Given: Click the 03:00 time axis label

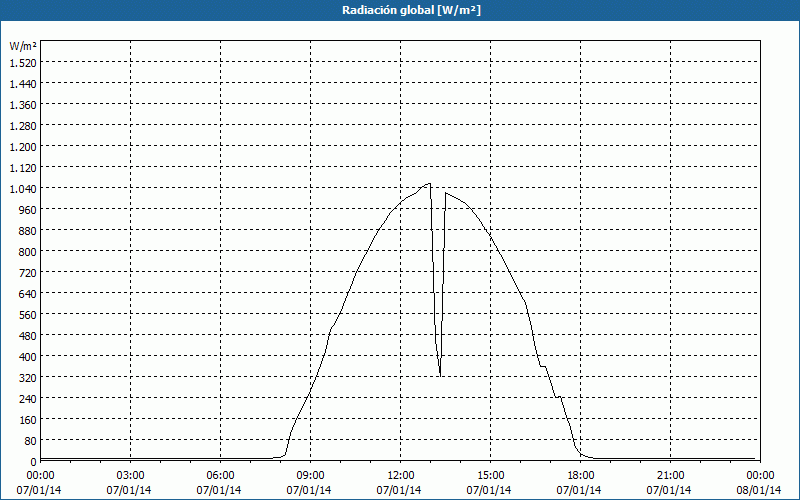Looking at the screenshot, I should (x=130, y=476).
